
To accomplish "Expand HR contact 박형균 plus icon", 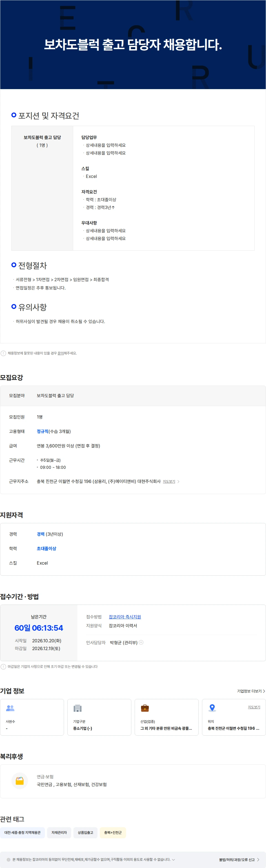I will pos(141,642).
